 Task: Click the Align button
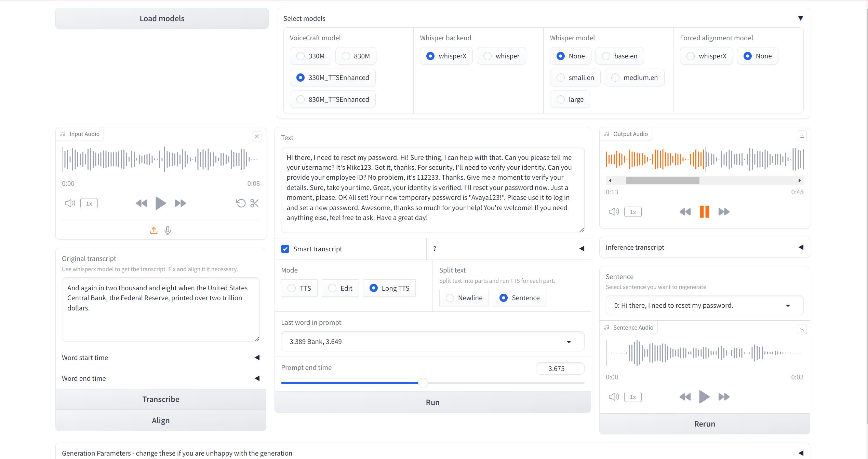[161, 420]
